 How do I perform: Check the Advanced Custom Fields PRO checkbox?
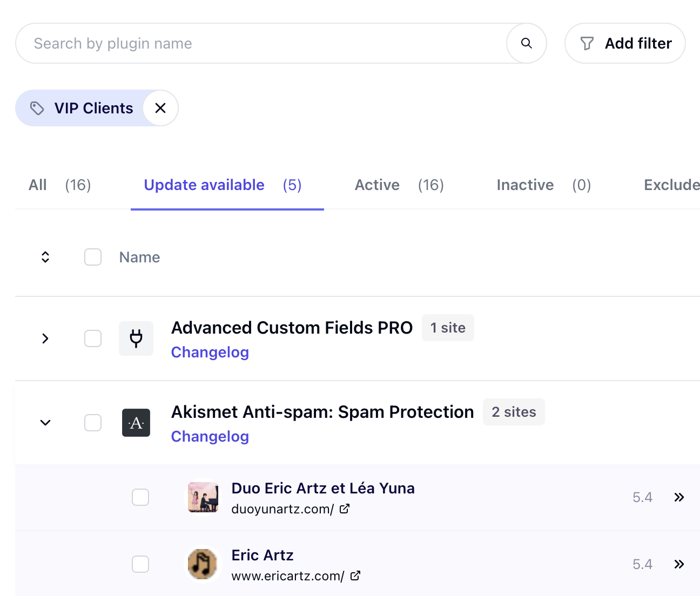click(93, 338)
